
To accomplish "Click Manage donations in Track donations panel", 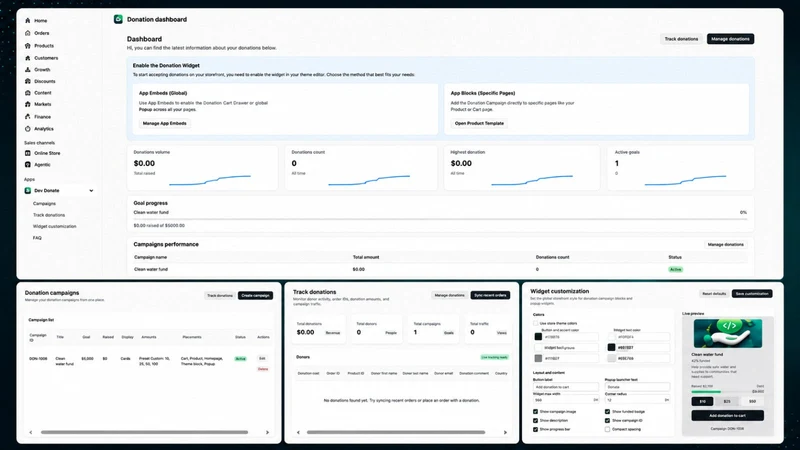I will coord(449,295).
